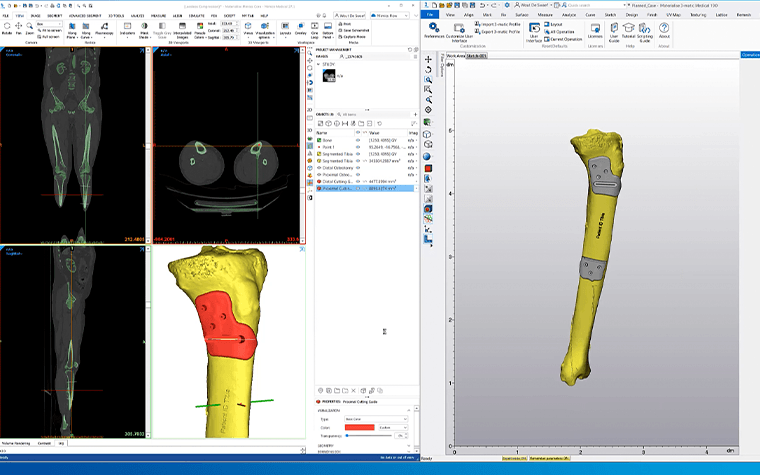Image resolution: width=760 pixels, height=475 pixels.
Task: Click the blue sphere icon in 3-matic sidebar
Action: (x=427, y=156)
